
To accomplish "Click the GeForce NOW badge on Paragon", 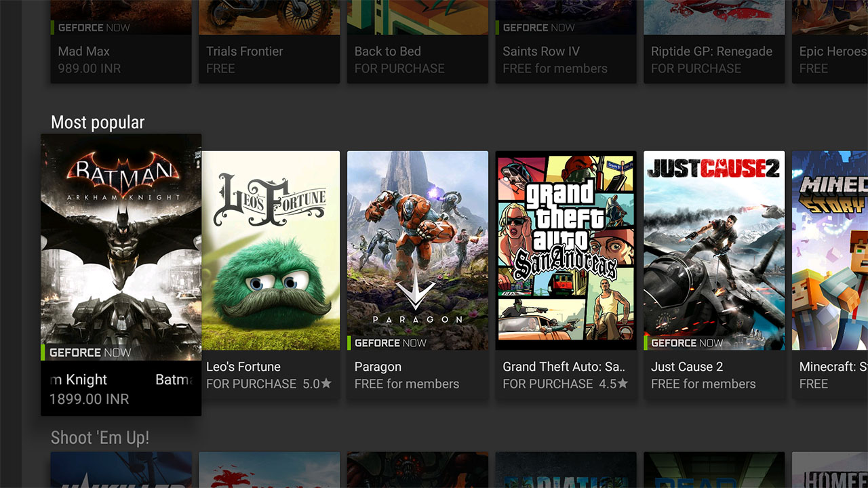I will pyautogui.click(x=387, y=343).
